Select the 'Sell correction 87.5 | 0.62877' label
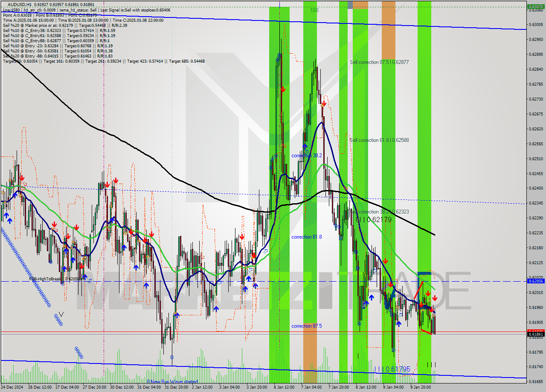 tap(379, 62)
